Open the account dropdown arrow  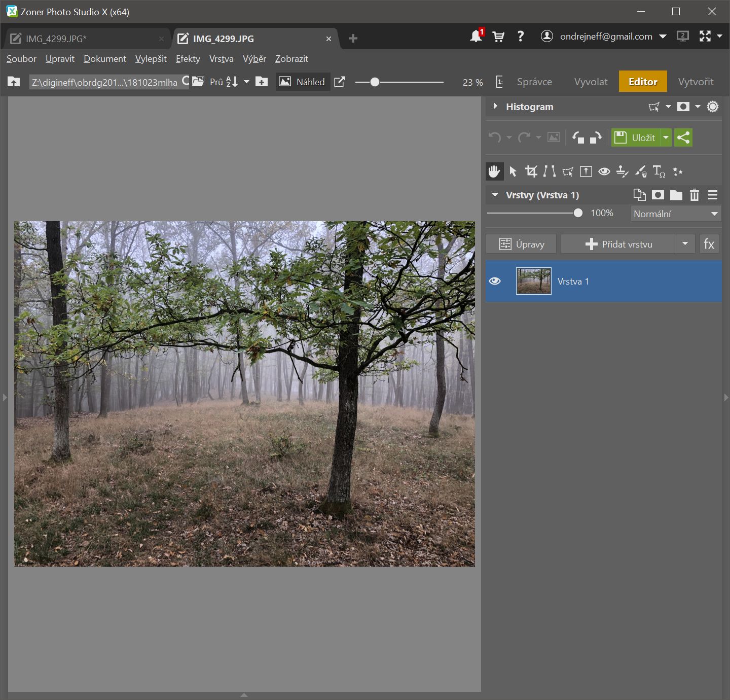point(663,37)
